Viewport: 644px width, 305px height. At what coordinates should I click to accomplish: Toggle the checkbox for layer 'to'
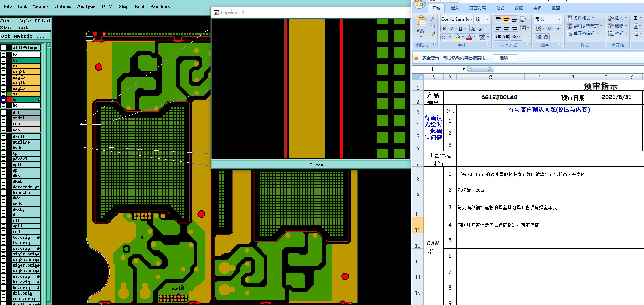point(3,55)
